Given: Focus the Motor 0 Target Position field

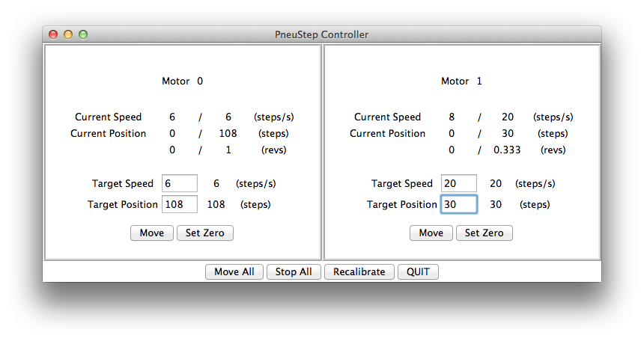Looking at the screenshot, I should click(180, 204).
